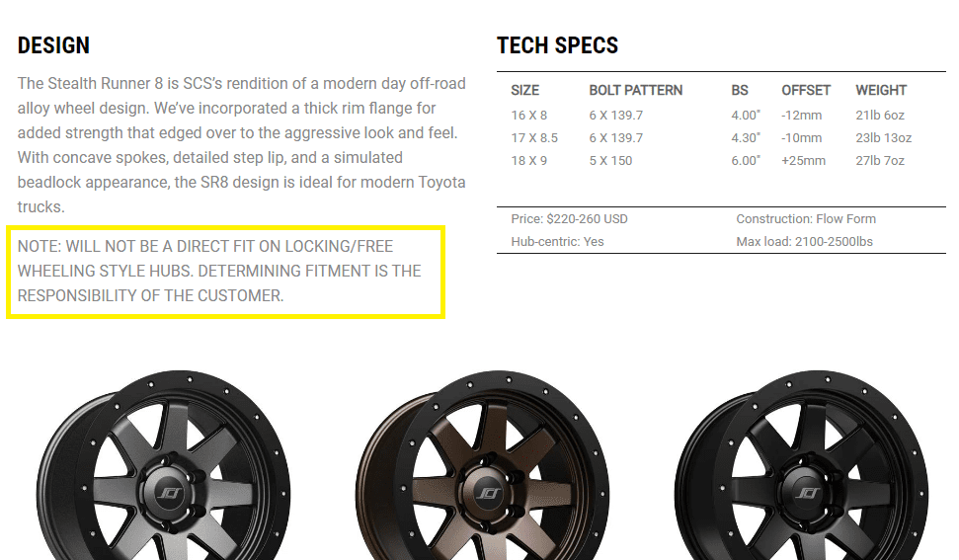Click the highlighted fitment NOTE box
959x560 pixels.
click(225, 272)
